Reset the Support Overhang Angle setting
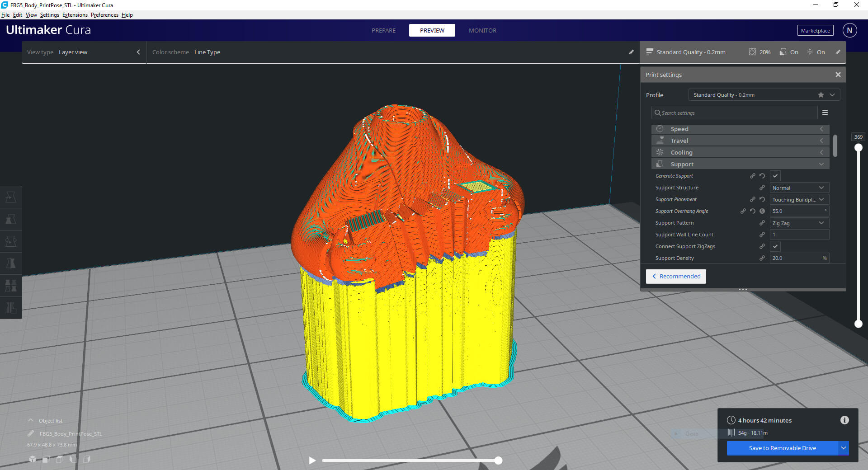 coord(753,211)
